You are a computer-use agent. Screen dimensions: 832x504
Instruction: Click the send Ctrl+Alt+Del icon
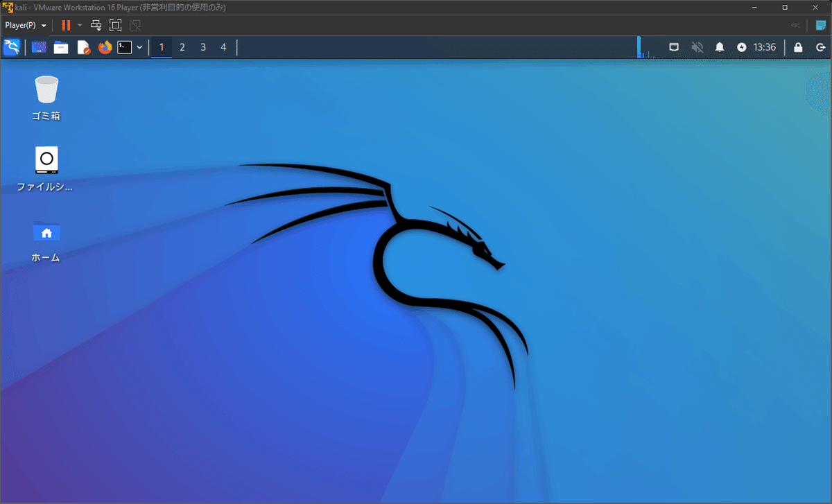(x=96, y=25)
